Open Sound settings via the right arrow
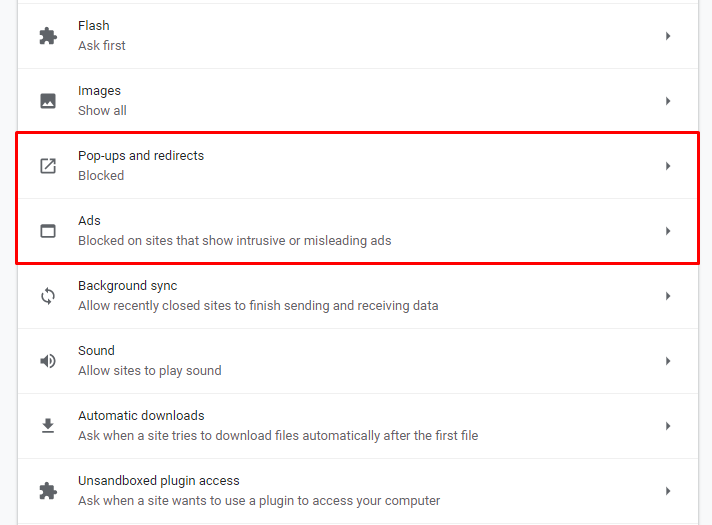Image resolution: width=712 pixels, height=525 pixels. [x=668, y=361]
